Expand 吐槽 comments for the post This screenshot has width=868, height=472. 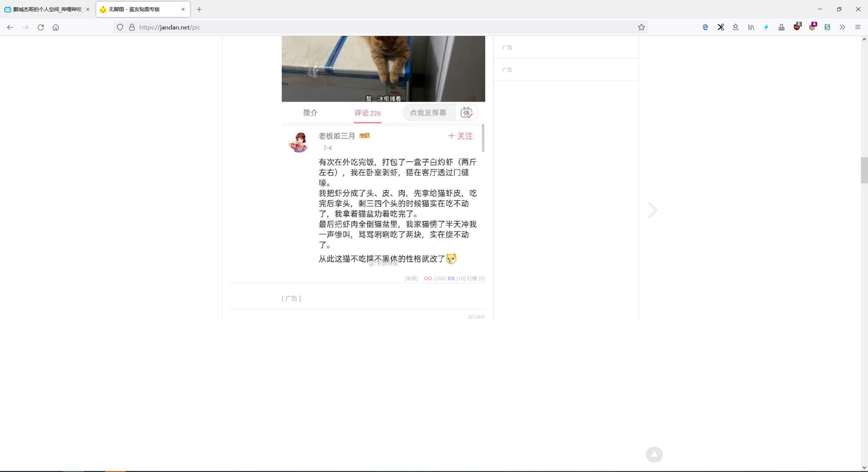(x=472, y=279)
